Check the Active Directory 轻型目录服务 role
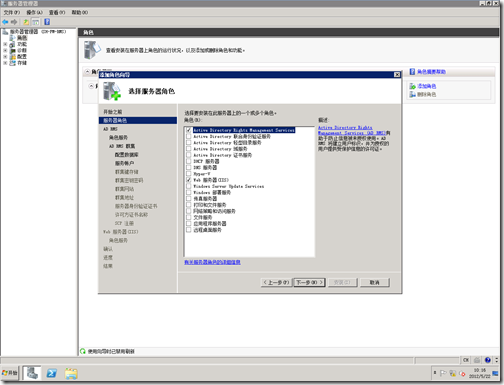 [x=189, y=143]
